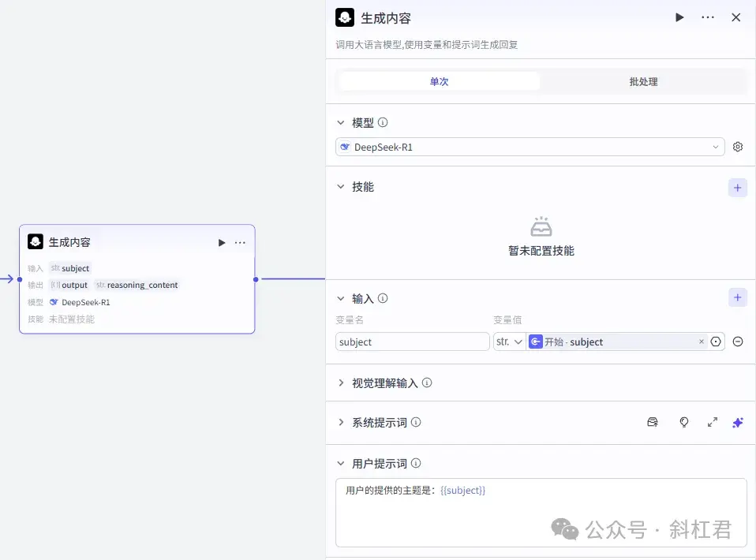
Task: Click the node's right output connection port
Action: click(x=256, y=279)
